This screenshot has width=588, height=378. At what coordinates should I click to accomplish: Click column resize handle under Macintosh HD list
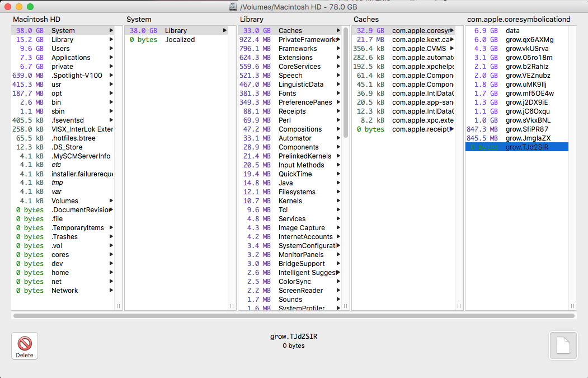click(x=119, y=306)
